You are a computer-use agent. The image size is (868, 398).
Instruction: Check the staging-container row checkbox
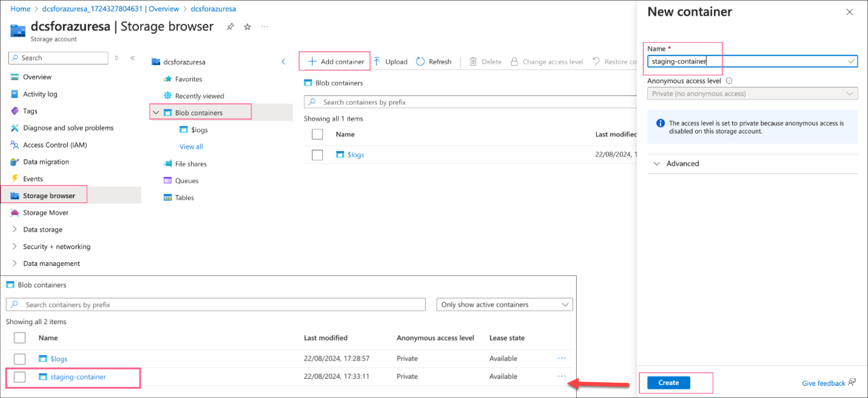point(20,377)
